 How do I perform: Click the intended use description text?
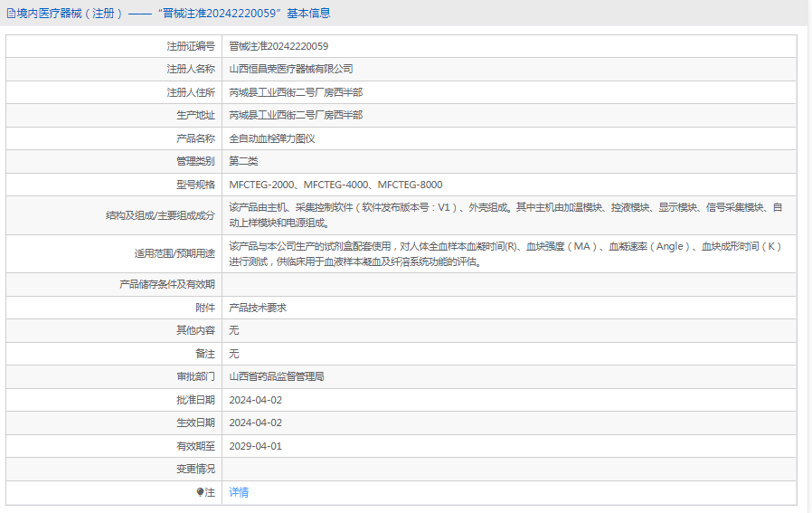(x=505, y=254)
